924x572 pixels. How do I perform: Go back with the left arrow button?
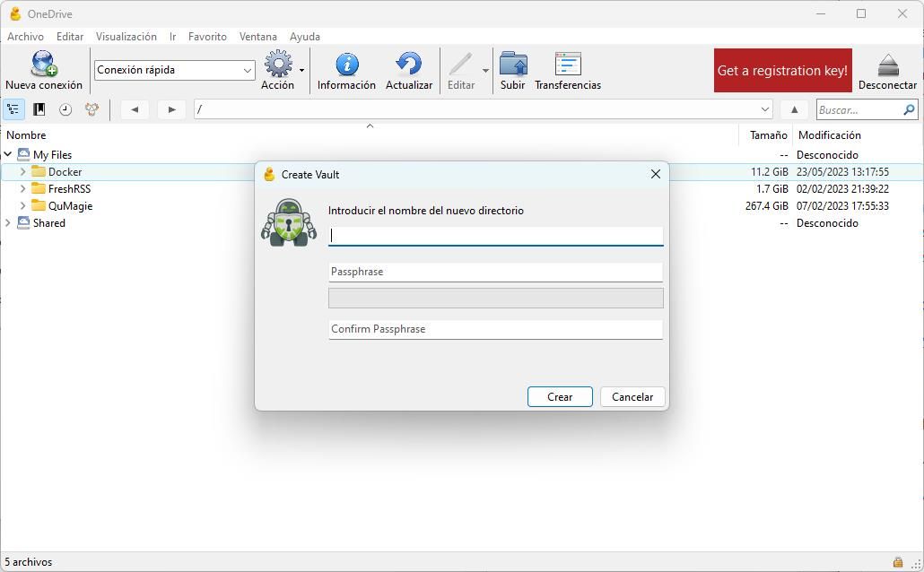(135, 109)
